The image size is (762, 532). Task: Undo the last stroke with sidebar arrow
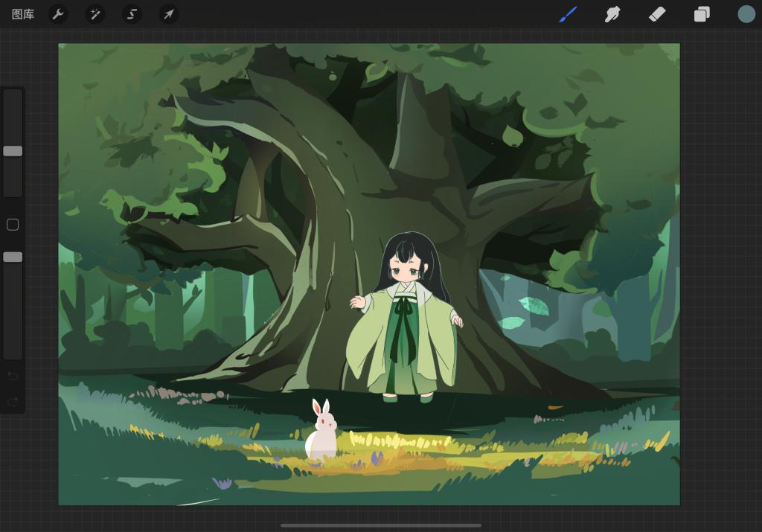[x=13, y=376]
